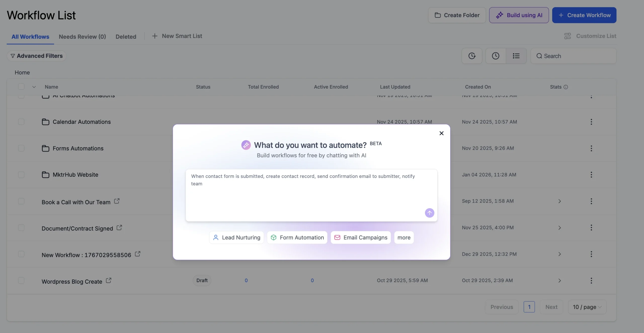Click the Previous page button
644x333 pixels.
pyautogui.click(x=502, y=307)
